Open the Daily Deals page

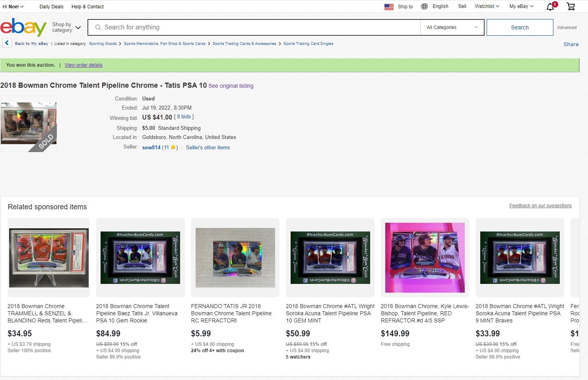(51, 7)
